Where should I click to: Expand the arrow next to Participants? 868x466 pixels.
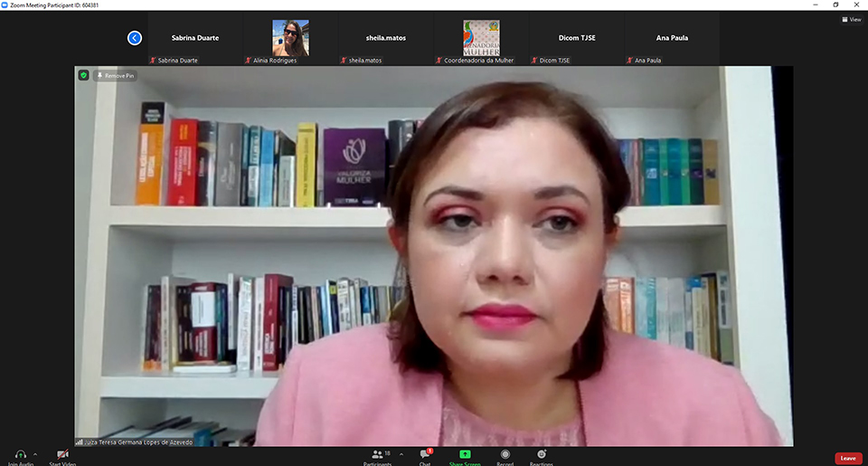[x=401, y=454]
